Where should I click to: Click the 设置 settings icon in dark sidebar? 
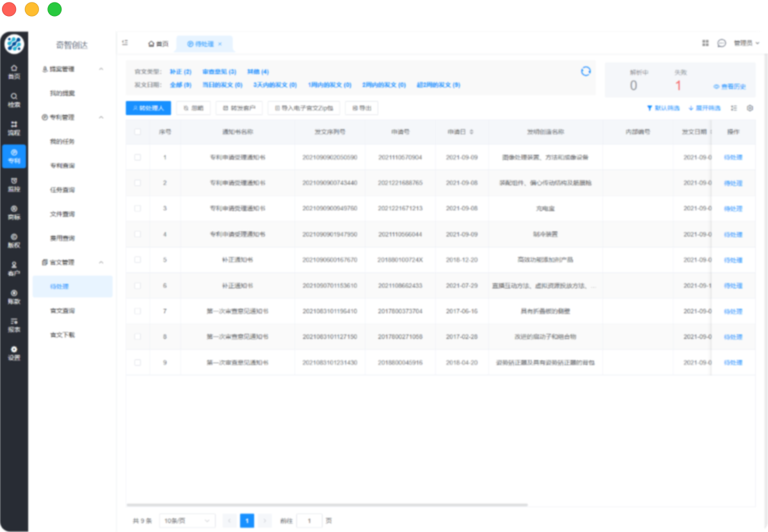click(x=14, y=353)
